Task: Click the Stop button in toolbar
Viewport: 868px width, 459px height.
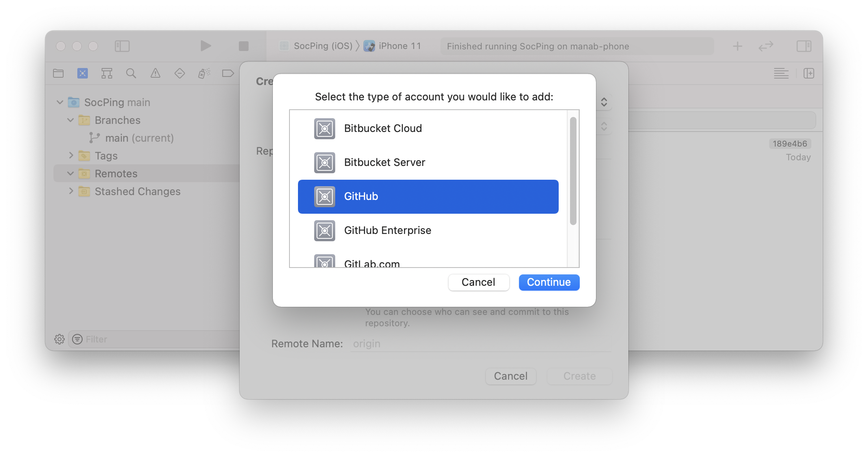Action: tap(244, 46)
